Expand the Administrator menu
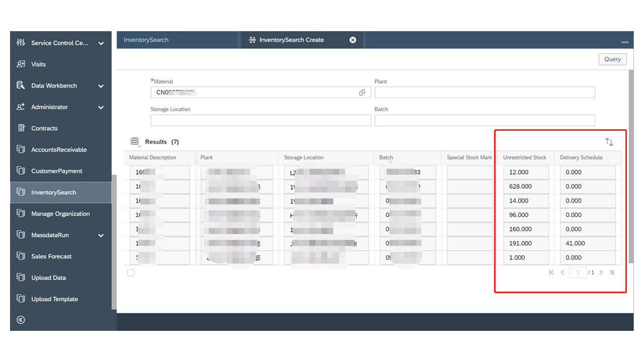This screenshot has height=362, width=644. pyautogui.click(x=101, y=107)
